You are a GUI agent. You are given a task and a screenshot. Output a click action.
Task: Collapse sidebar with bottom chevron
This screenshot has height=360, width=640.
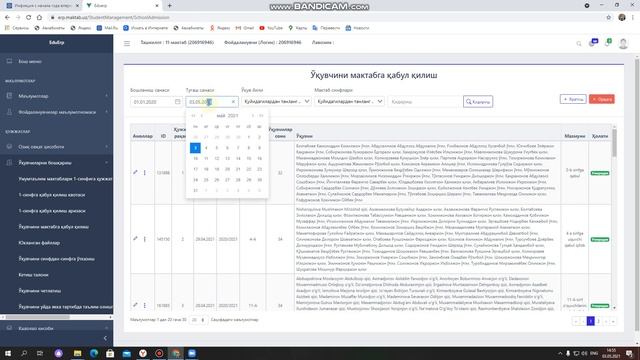[x=105, y=338]
